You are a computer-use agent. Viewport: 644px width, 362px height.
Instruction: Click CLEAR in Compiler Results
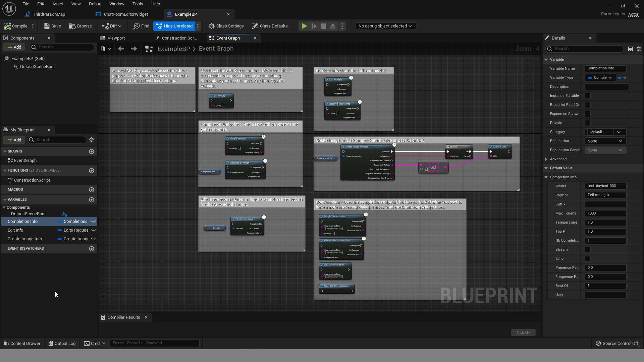pyautogui.click(x=524, y=332)
